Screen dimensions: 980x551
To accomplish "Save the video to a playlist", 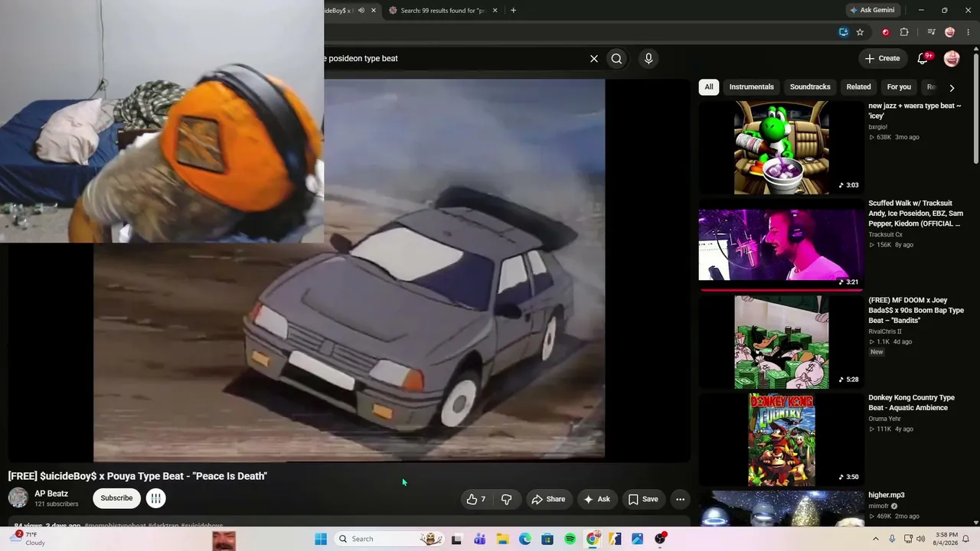I will coord(643,499).
